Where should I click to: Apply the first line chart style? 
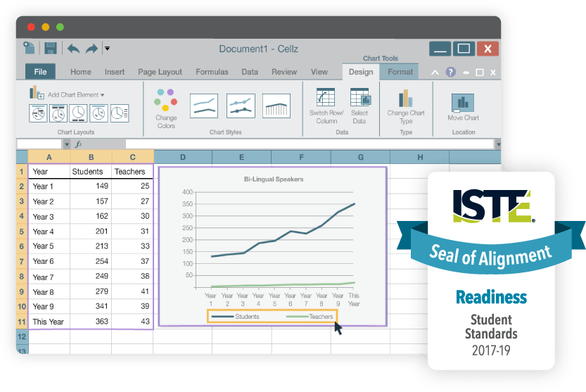coord(204,106)
